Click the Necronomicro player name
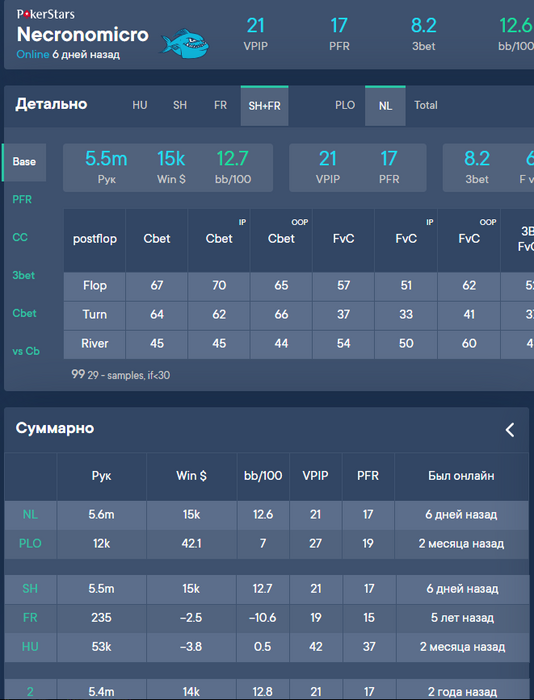534x700 pixels. [83, 34]
